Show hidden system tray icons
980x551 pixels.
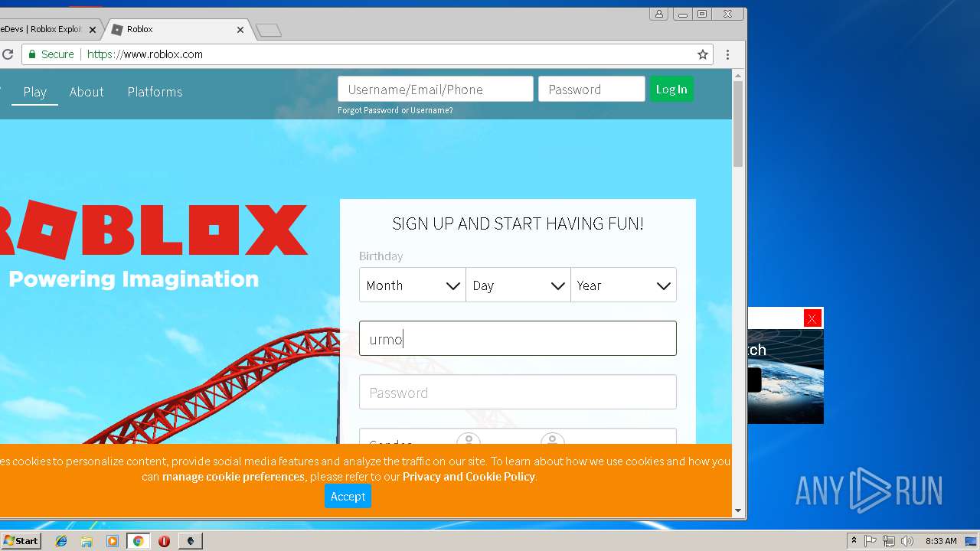[854, 541]
